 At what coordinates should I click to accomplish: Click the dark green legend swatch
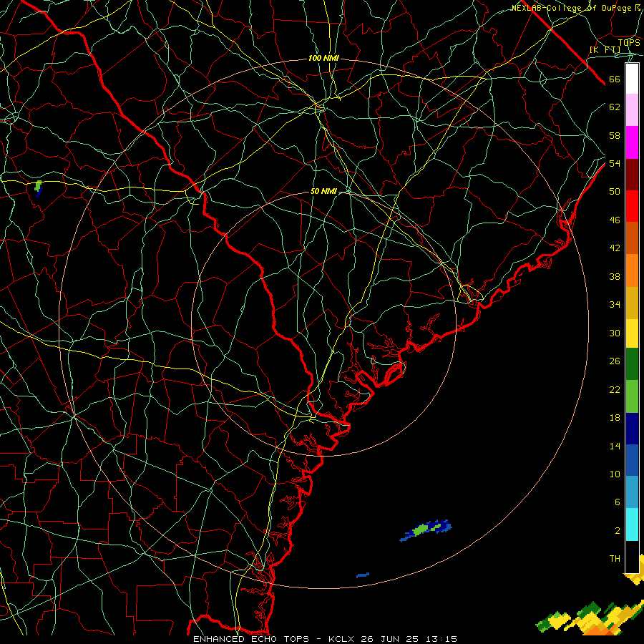coord(632,364)
